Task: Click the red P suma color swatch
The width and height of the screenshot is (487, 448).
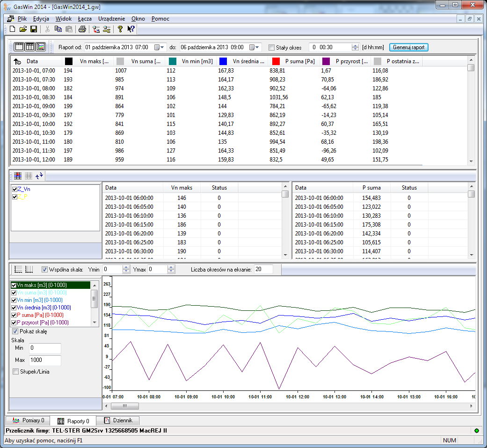Action: (x=276, y=61)
